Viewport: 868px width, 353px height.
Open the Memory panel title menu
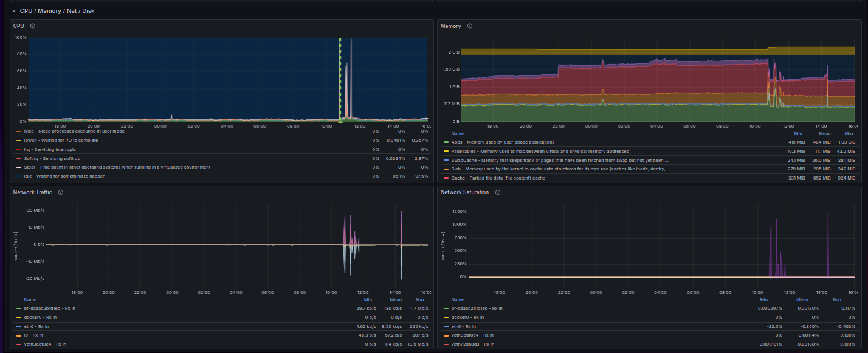pos(450,26)
